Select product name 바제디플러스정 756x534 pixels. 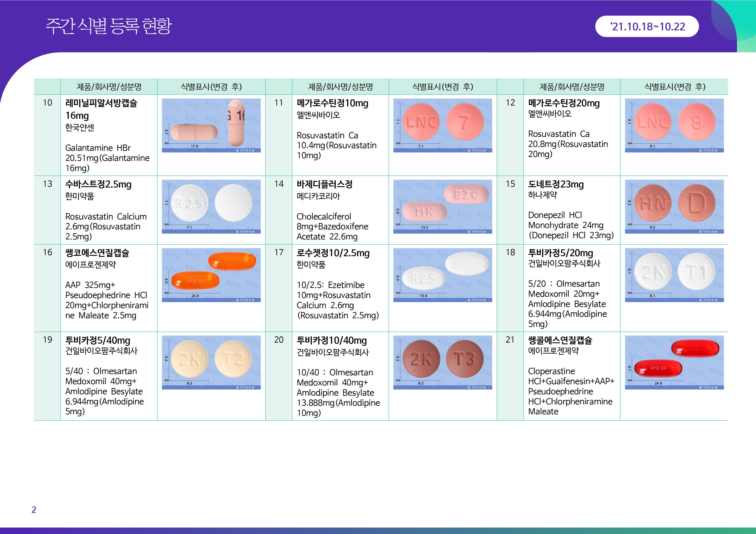click(x=324, y=184)
